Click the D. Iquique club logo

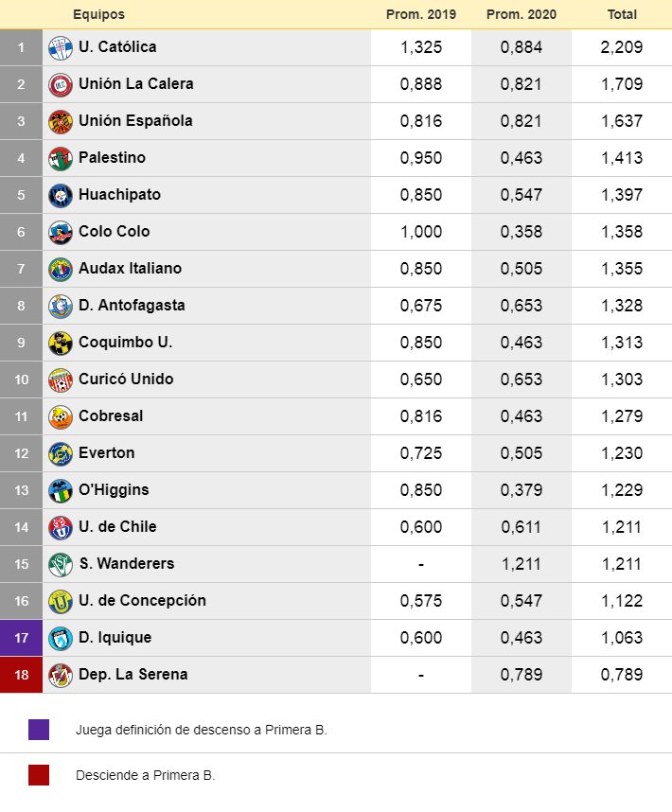(61, 638)
